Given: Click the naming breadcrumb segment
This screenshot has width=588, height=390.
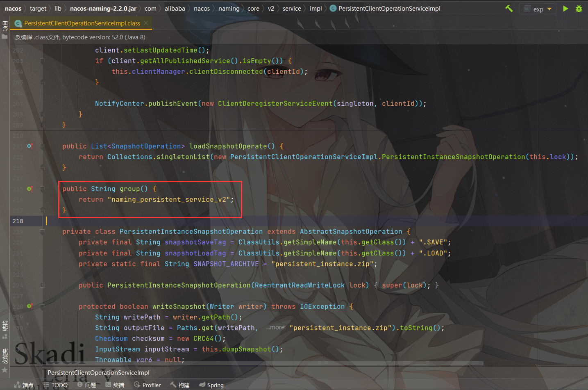Looking at the screenshot, I should coord(229,8).
